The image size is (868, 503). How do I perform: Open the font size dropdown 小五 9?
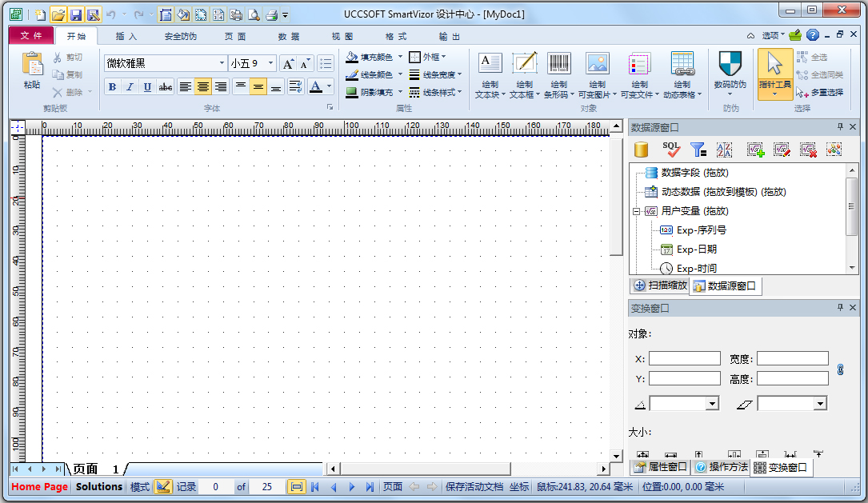(x=270, y=63)
